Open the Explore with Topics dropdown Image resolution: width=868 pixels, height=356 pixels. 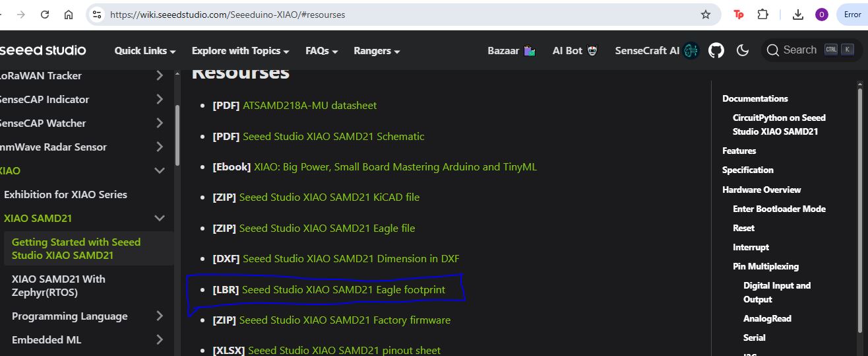tap(241, 51)
